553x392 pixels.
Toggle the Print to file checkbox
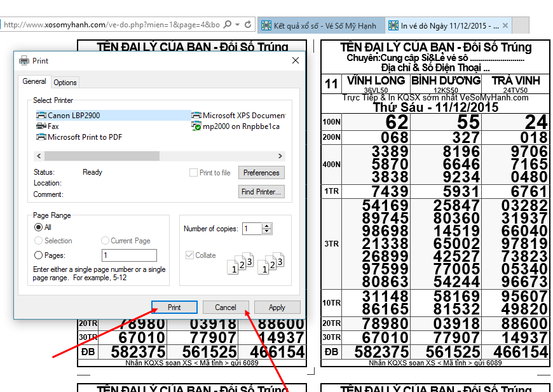click(x=193, y=173)
